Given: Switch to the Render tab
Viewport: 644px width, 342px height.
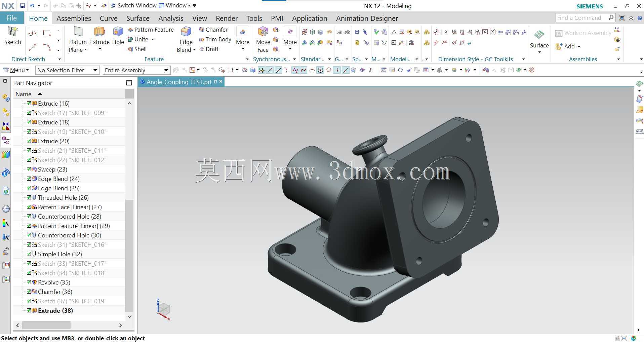Looking at the screenshot, I should tap(227, 18).
